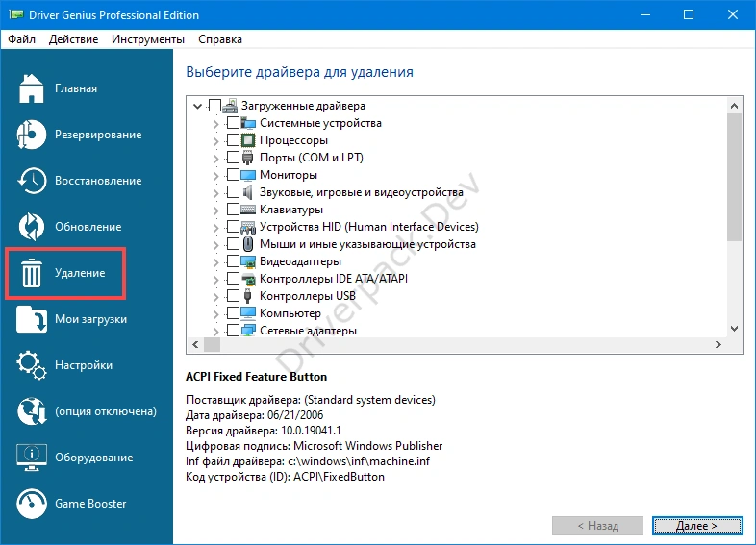Image resolution: width=756 pixels, height=545 pixels.
Task: Open the Действие menu
Action: (x=73, y=39)
